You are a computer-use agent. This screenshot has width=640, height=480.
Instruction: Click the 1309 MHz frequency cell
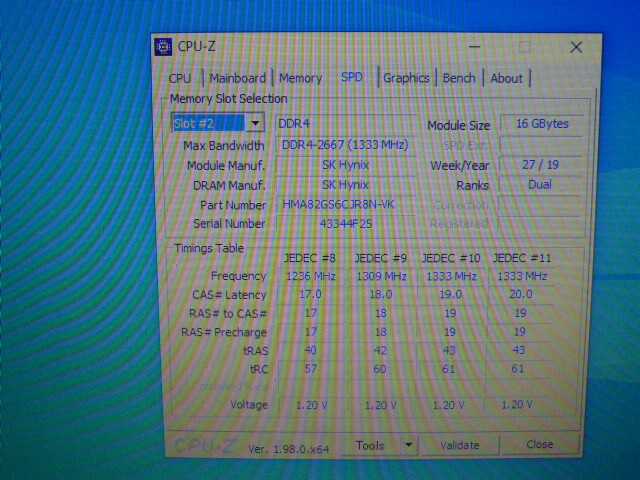coord(381,276)
